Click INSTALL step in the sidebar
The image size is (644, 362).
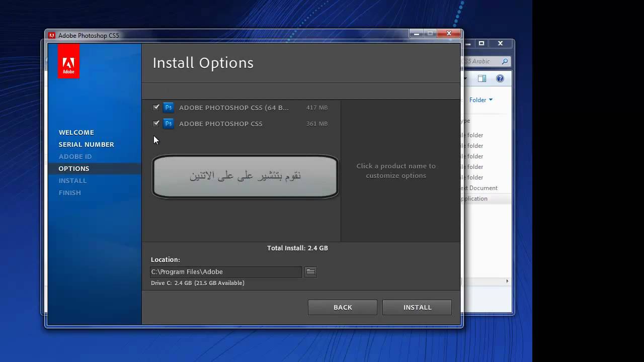tap(73, 180)
